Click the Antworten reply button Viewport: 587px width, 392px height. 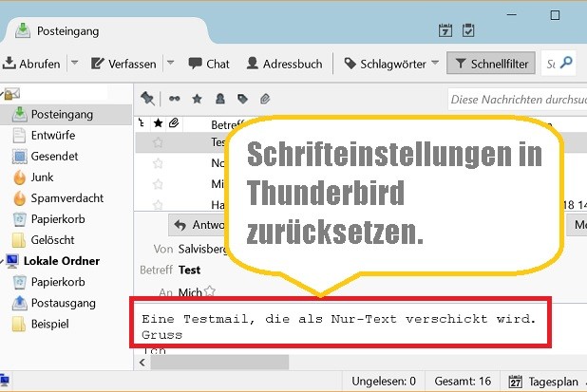[x=199, y=225]
